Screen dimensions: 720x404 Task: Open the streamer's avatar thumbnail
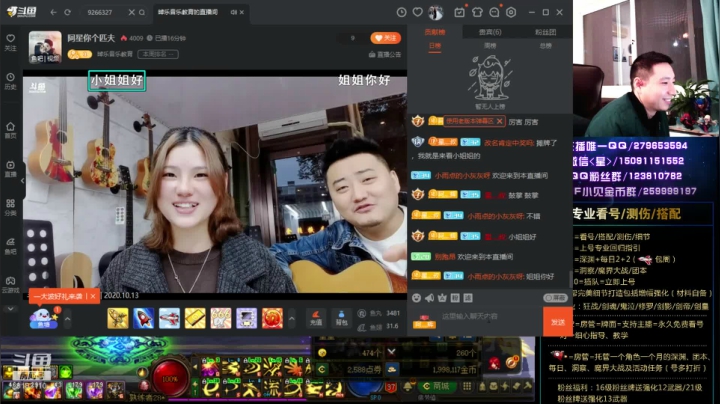point(45,47)
